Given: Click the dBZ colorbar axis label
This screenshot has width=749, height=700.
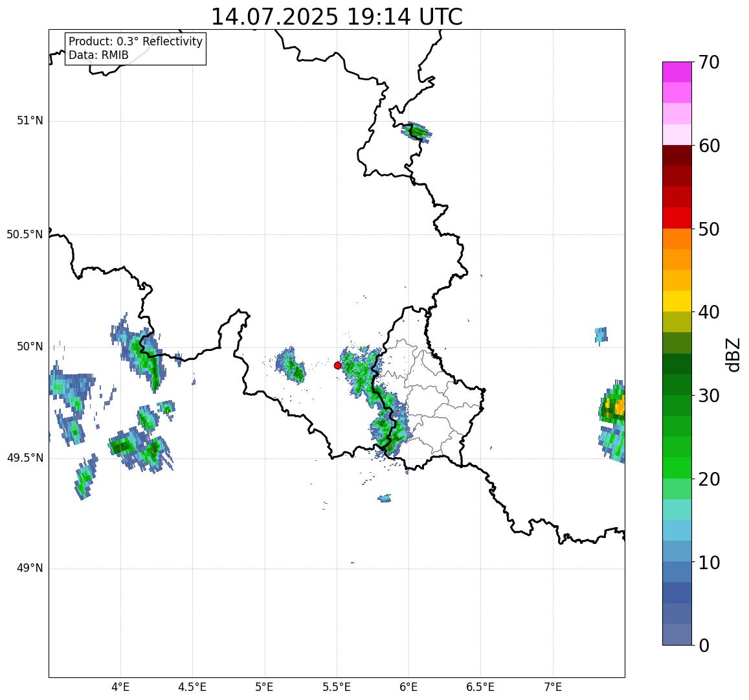Looking at the screenshot, I should pos(732,354).
